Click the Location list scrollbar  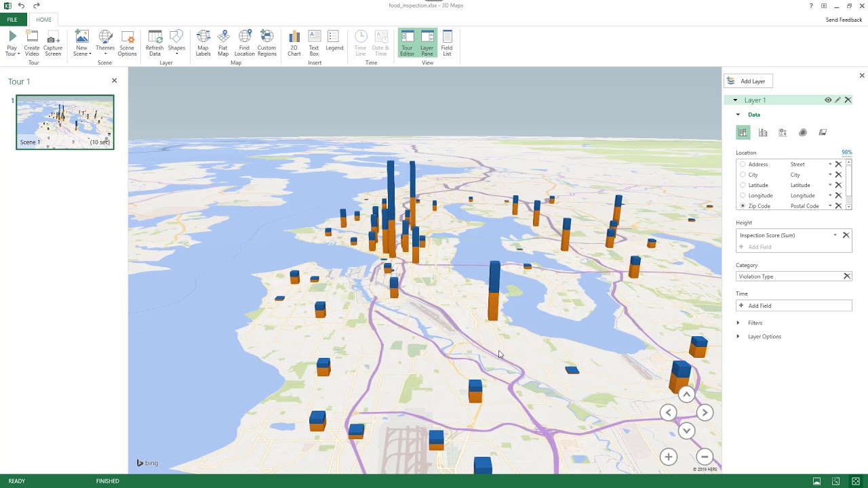[x=848, y=184]
